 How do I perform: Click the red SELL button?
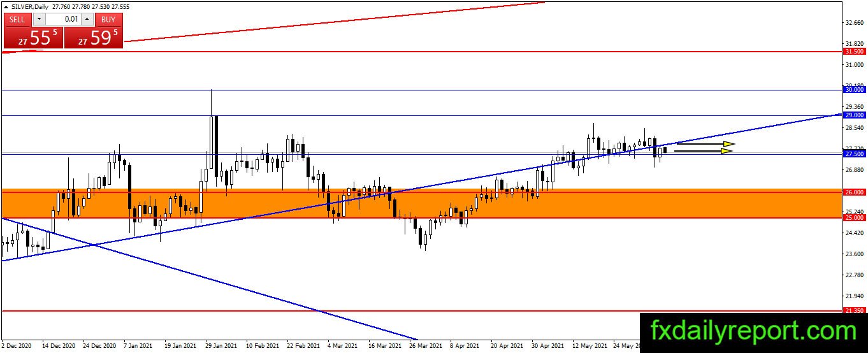click(17, 19)
